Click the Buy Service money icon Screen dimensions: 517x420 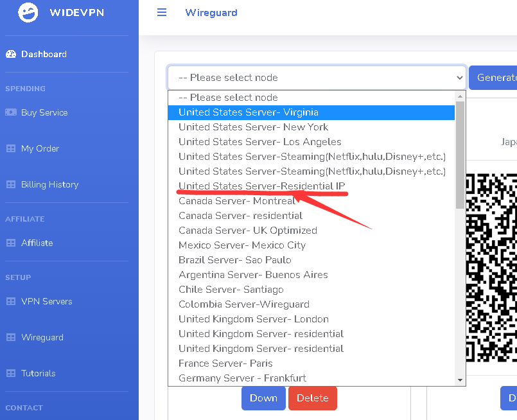coord(11,112)
